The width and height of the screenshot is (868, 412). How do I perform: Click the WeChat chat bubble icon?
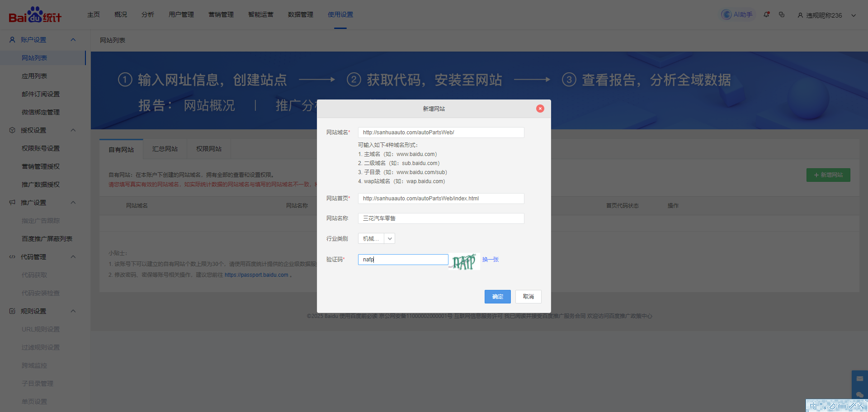(x=859, y=394)
